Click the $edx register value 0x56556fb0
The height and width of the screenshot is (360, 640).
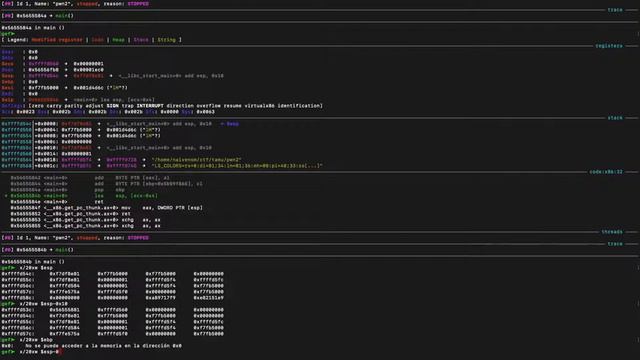pos(44,70)
